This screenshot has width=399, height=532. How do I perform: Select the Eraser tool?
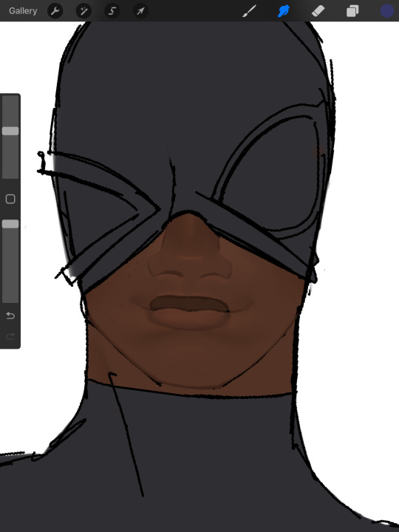318,11
